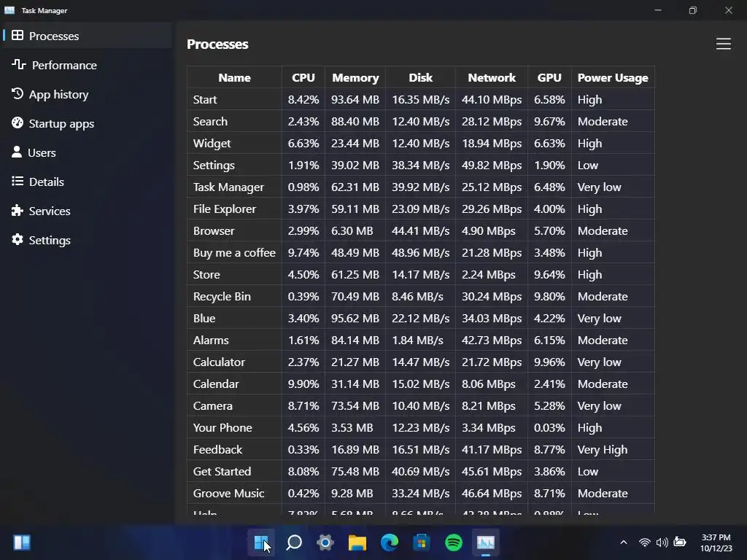Click Camera's 10.40 MB/s disk value
Screen dimensions: 747x560
pyautogui.click(x=421, y=406)
